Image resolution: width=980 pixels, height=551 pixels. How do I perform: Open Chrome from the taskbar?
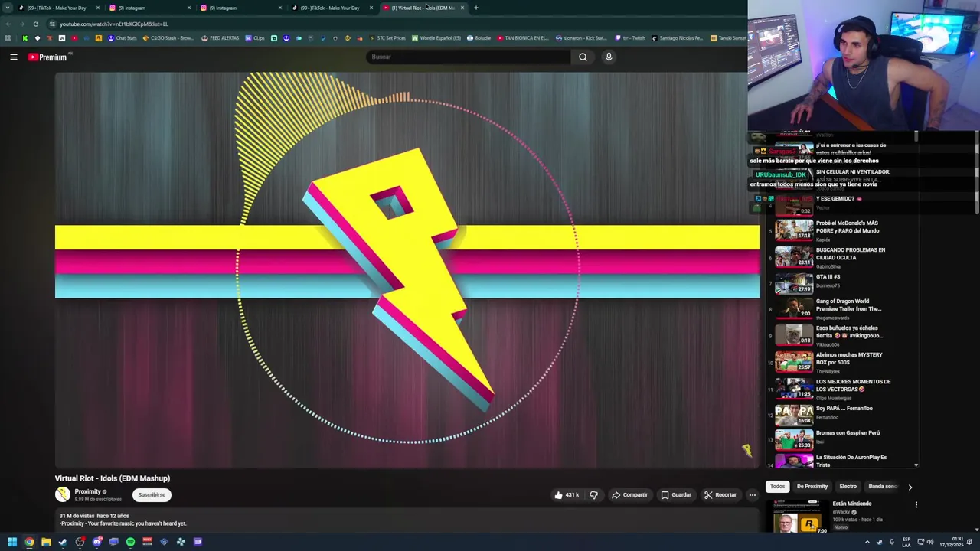(x=29, y=542)
